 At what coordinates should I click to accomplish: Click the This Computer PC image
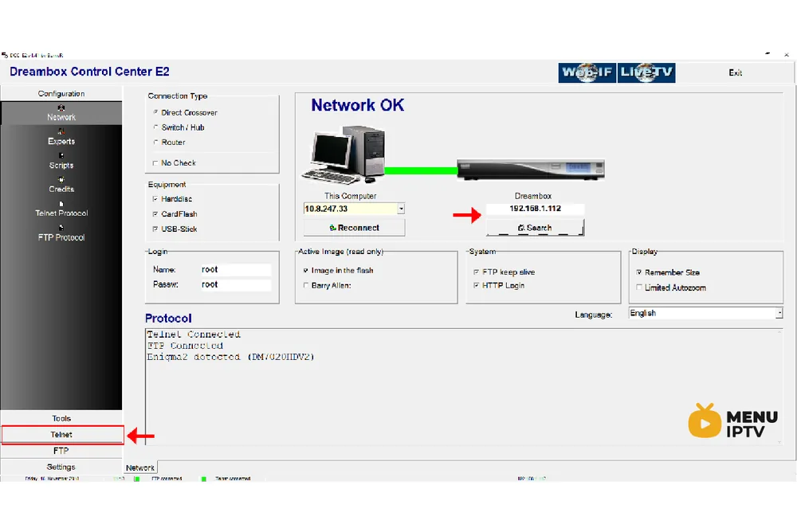click(x=344, y=155)
